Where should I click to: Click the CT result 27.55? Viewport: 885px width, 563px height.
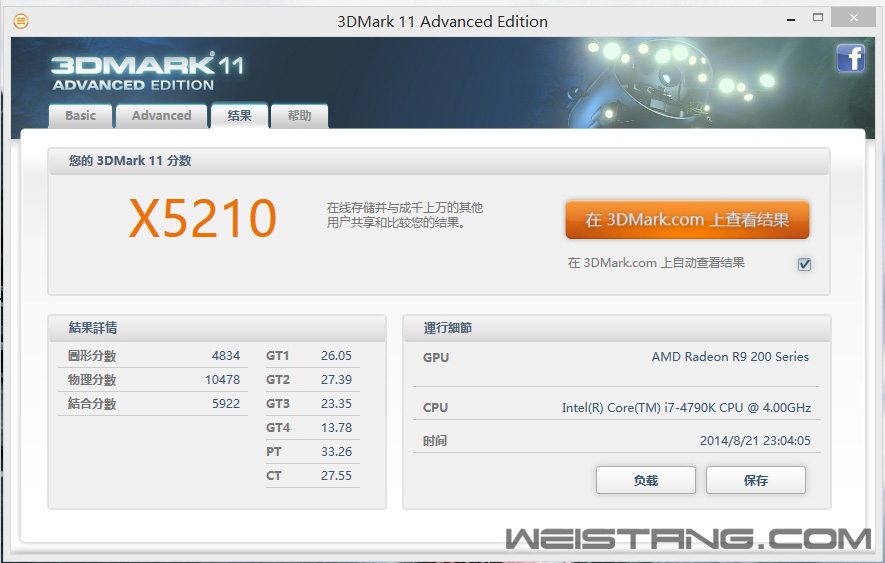pyautogui.click(x=336, y=475)
